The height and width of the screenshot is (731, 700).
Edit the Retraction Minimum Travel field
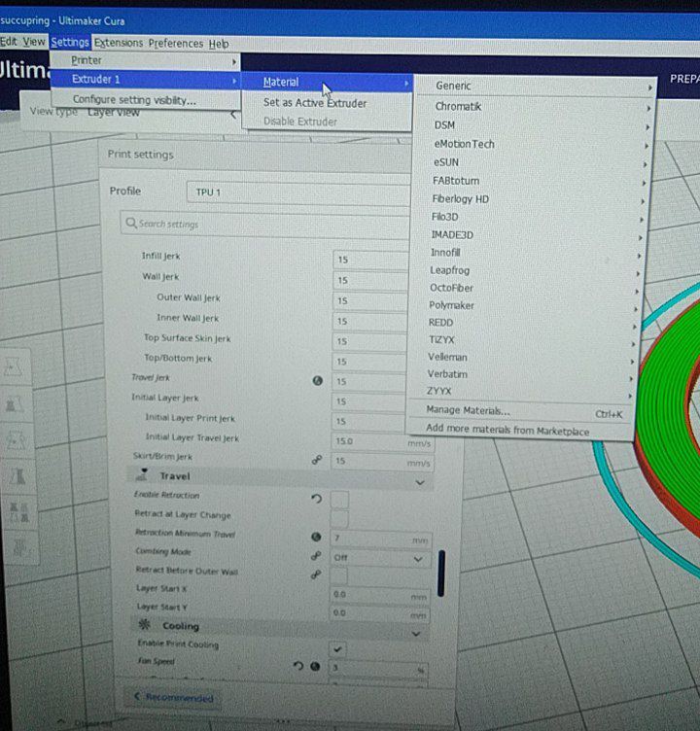pos(380,540)
